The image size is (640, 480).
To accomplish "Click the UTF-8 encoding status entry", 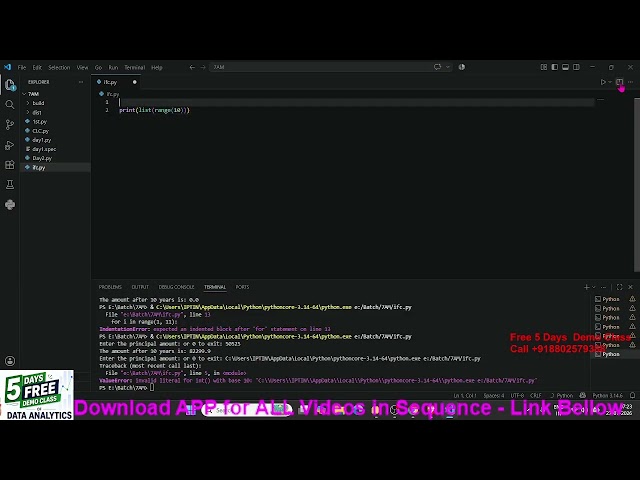I will 517,396.
